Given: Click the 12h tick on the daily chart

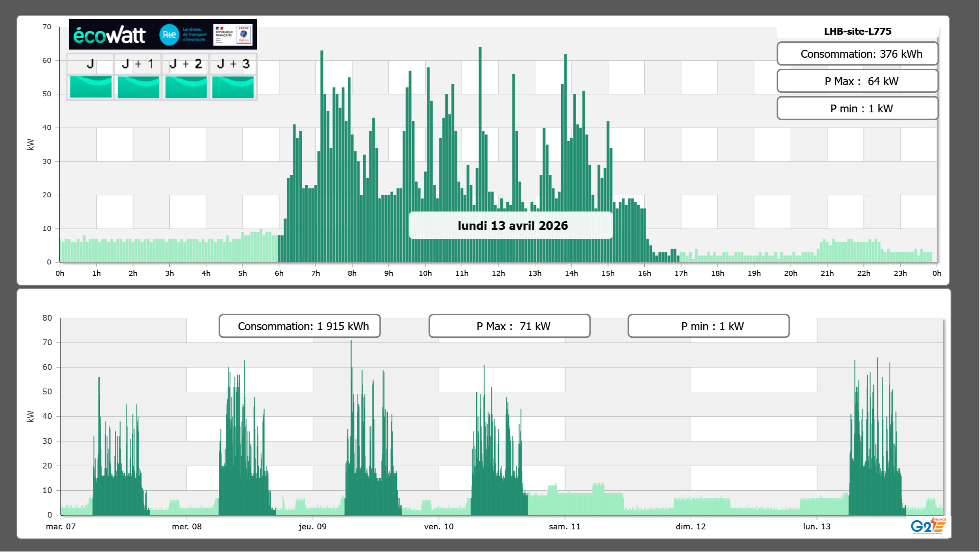Looking at the screenshot, I should (x=498, y=273).
